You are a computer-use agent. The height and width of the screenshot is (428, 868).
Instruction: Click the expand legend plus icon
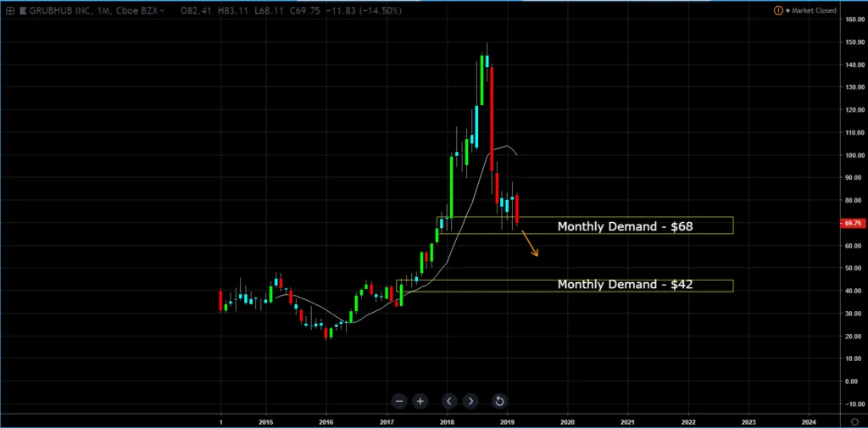point(10,10)
